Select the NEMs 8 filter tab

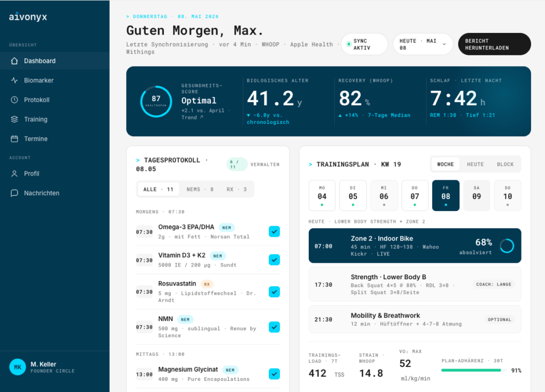pyautogui.click(x=200, y=189)
